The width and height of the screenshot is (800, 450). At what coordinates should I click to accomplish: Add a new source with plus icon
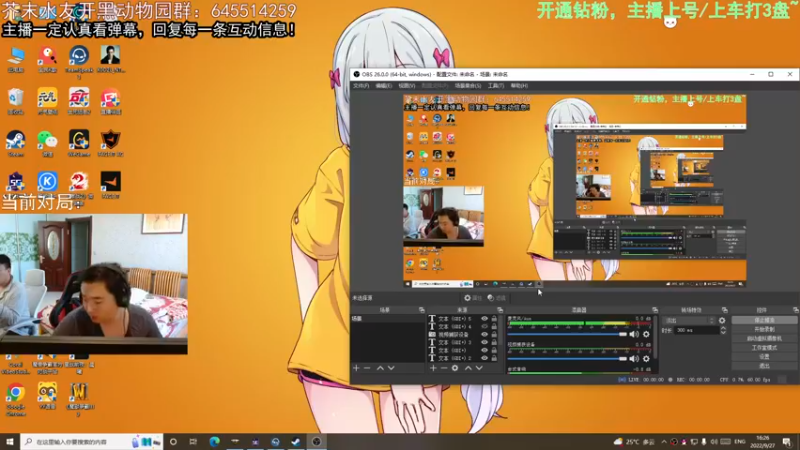click(433, 368)
